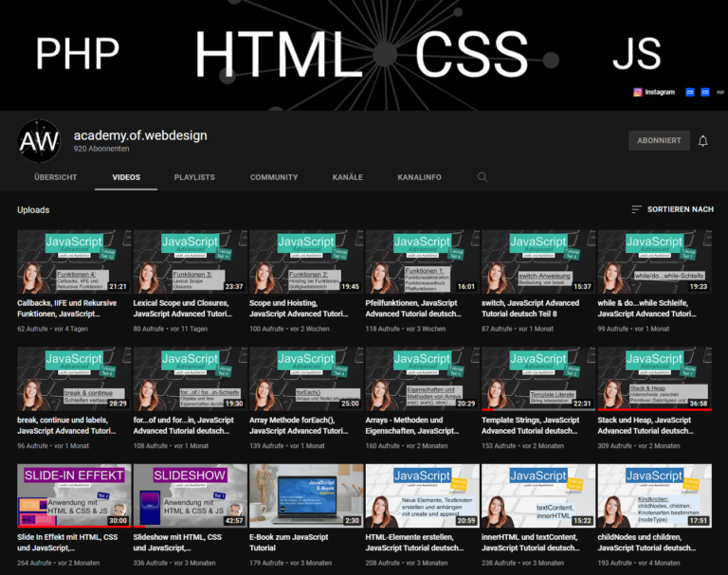Click the sort lines icon beside Sortieren nach

point(636,209)
